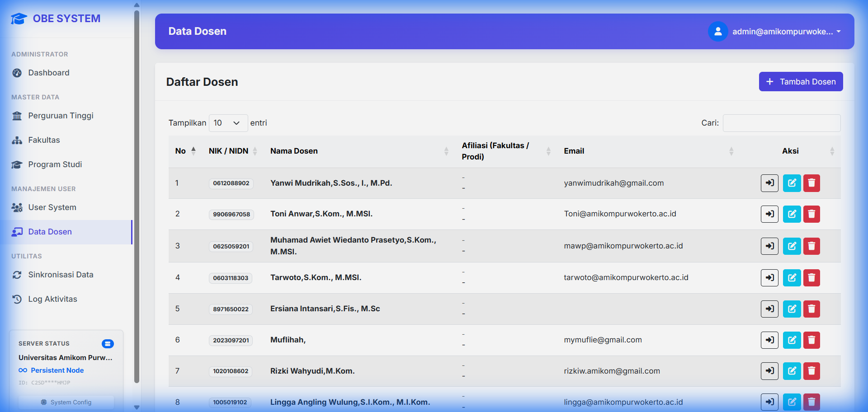The width and height of the screenshot is (868, 412).
Task: Click the Tambah Dosen button
Action: [800, 82]
